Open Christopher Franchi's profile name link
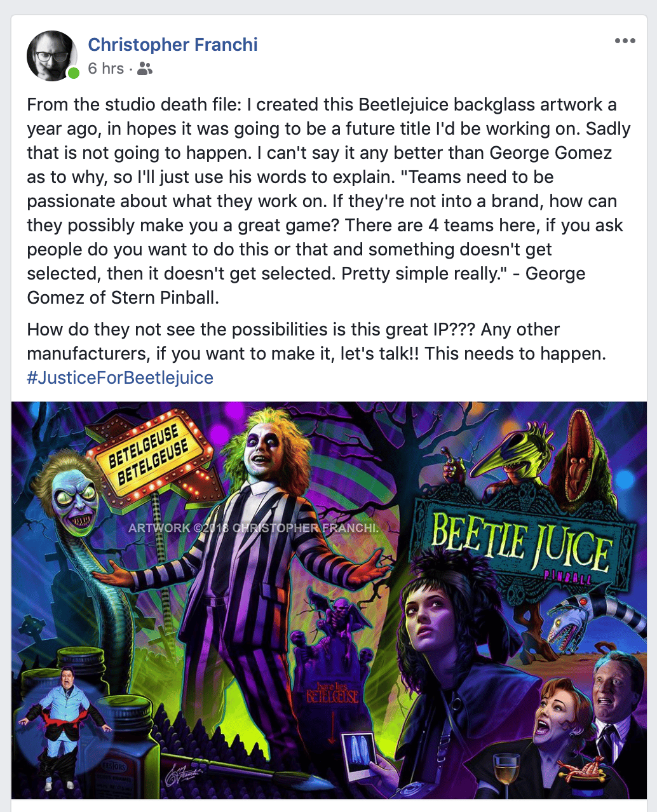The width and height of the screenshot is (657, 812). [x=173, y=44]
